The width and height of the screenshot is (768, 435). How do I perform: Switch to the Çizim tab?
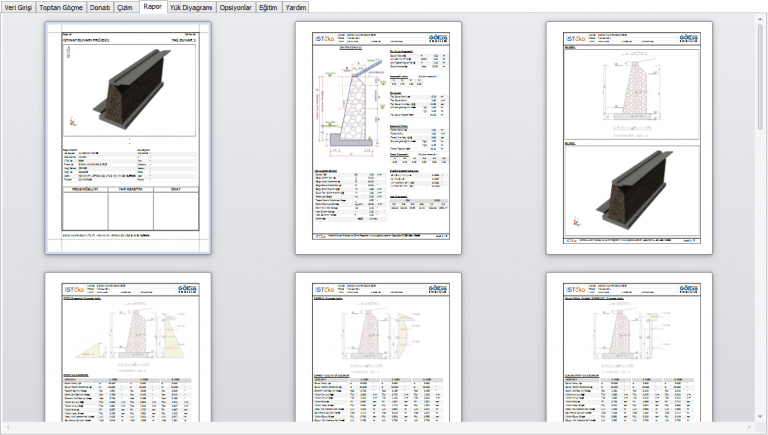coord(125,7)
